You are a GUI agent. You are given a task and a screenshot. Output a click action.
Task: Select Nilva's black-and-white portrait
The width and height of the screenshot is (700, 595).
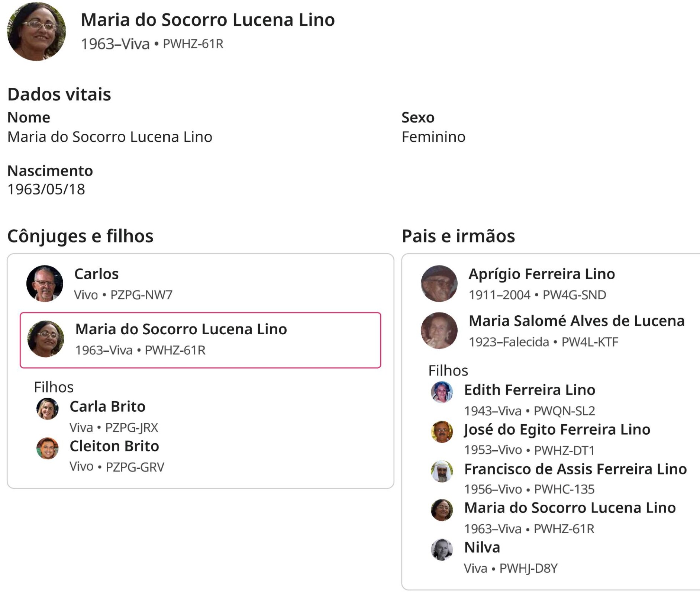click(442, 549)
